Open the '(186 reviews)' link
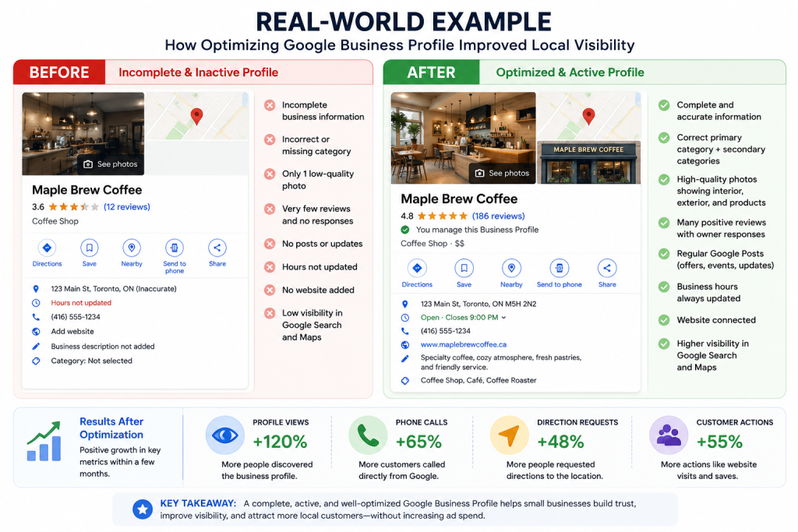This screenshot has width=798, height=532. [x=498, y=217]
